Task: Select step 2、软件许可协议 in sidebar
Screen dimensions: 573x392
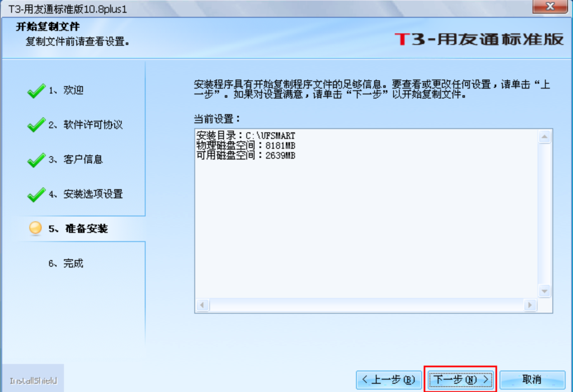Action: 85,124
